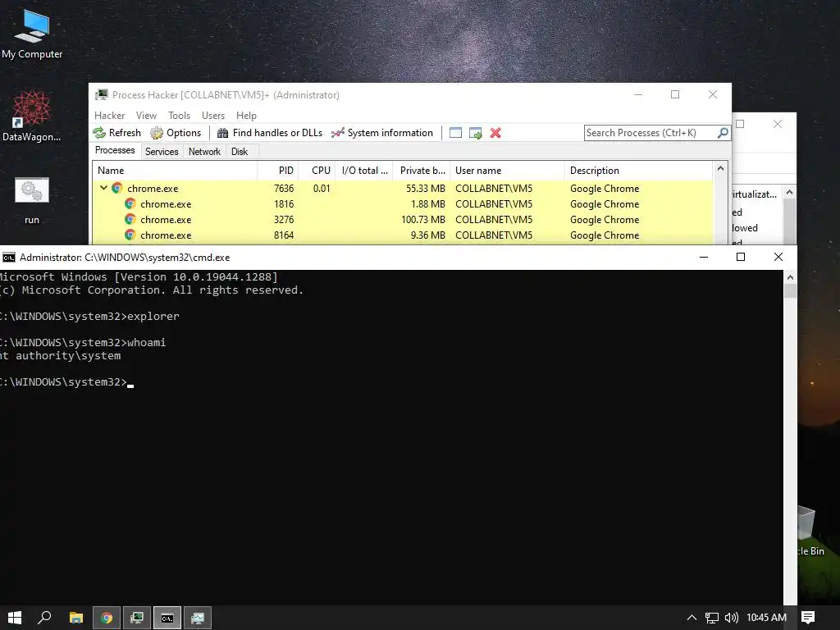840x630 pixels.
Task: Open the 10:45 AM clock
Action: tap(766, 618)
